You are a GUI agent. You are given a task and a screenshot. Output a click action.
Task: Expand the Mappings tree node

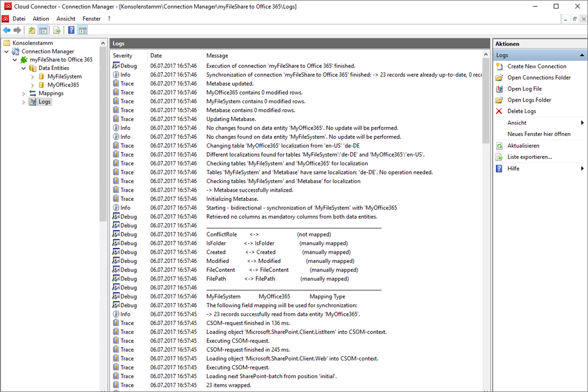point(24,94)
